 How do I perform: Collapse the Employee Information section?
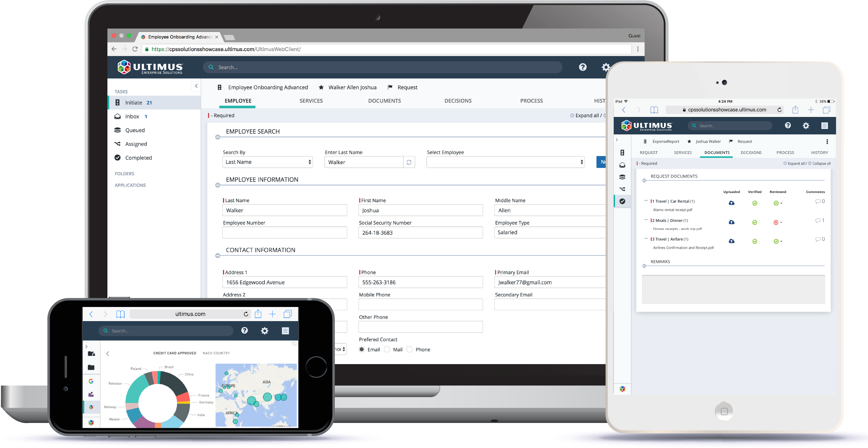tap(218, 185)
